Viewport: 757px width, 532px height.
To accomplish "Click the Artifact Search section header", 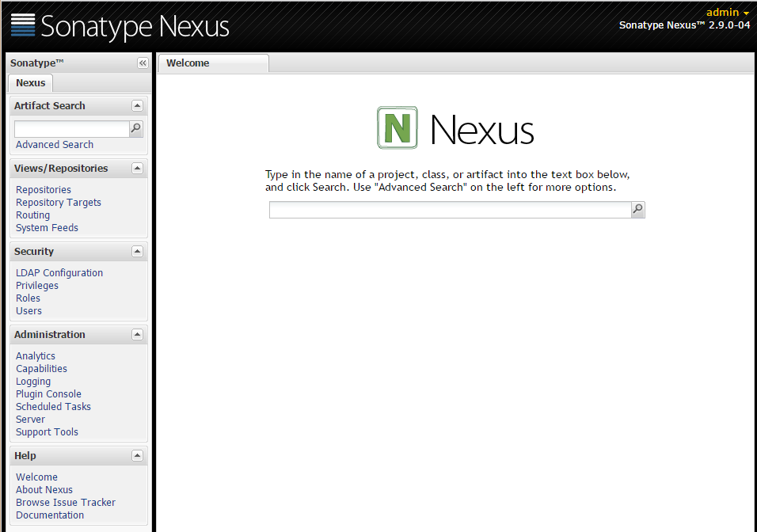I will pyautogui.click(x=78, y=106).
